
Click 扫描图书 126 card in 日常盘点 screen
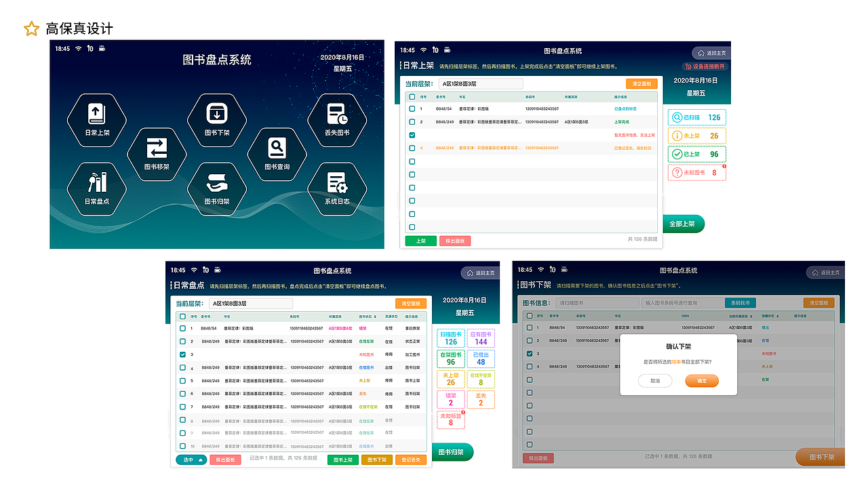pos(451,338)
